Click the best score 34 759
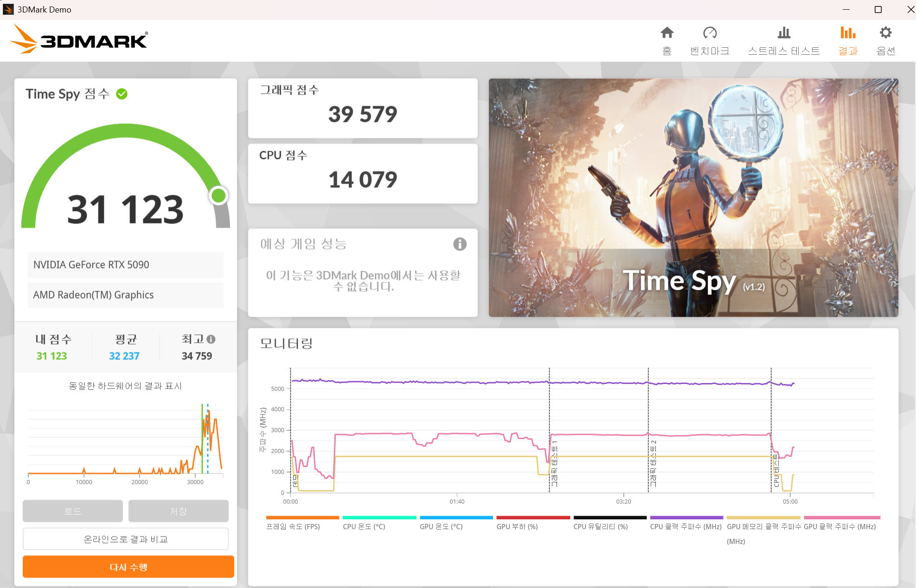This screenshot has height=588, width=916. 197,356
